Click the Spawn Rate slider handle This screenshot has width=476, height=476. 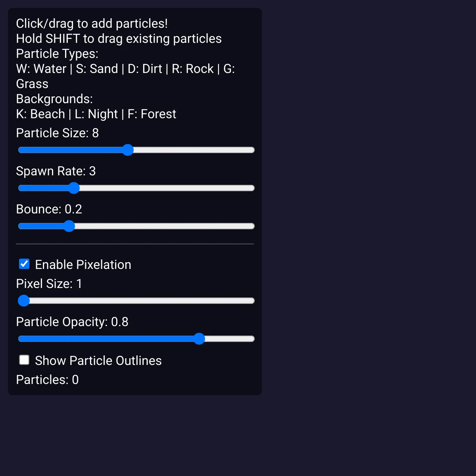tap(74, 188)
